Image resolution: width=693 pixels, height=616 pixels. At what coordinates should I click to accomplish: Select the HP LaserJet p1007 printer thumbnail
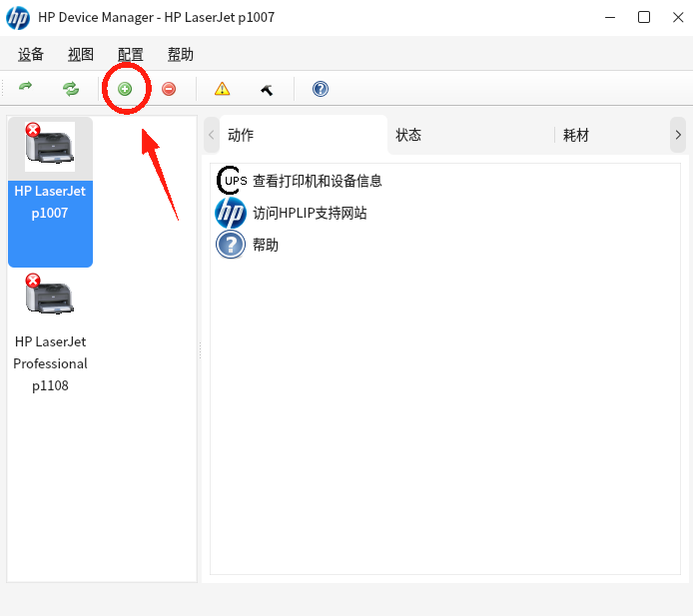50,147
